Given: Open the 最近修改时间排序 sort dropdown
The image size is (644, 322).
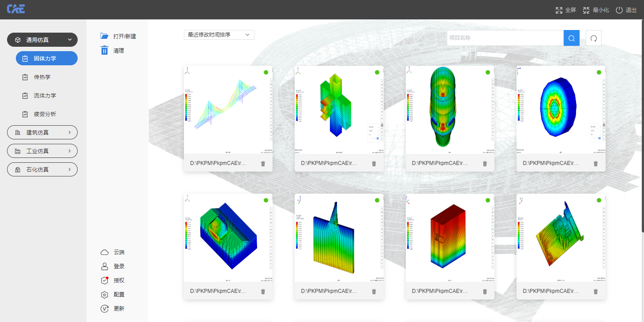Looking at the screenshot, I should tap(219, 35).
